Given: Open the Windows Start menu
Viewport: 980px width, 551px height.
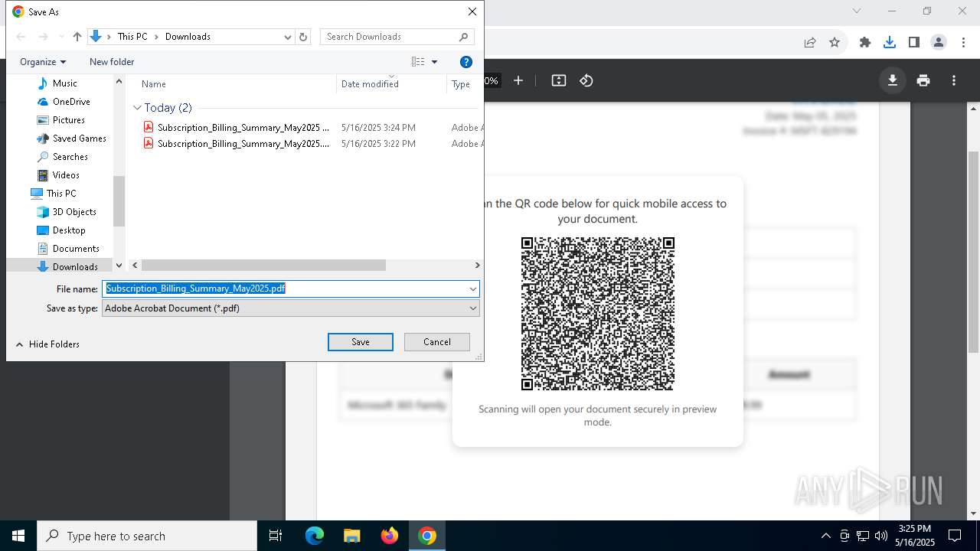Looking at the screenshot, I should (18, 536).
